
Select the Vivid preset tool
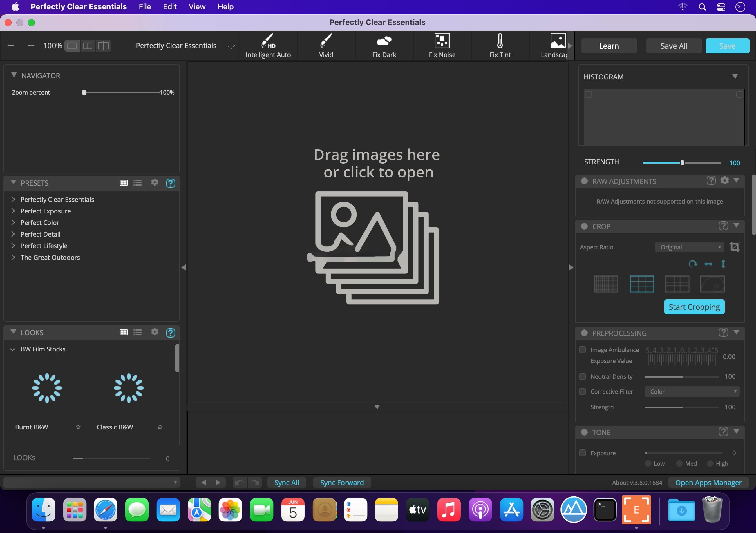326,45
